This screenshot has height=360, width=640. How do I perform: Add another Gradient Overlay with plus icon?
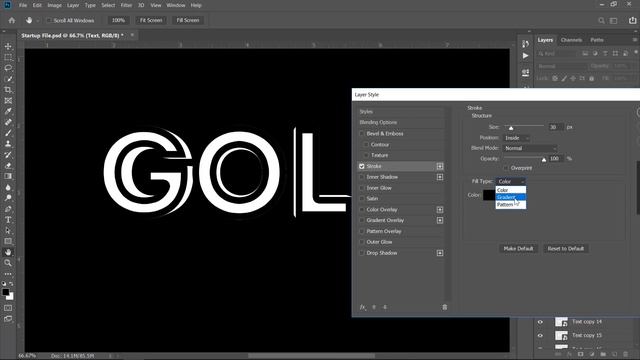(x=440, y=220)
